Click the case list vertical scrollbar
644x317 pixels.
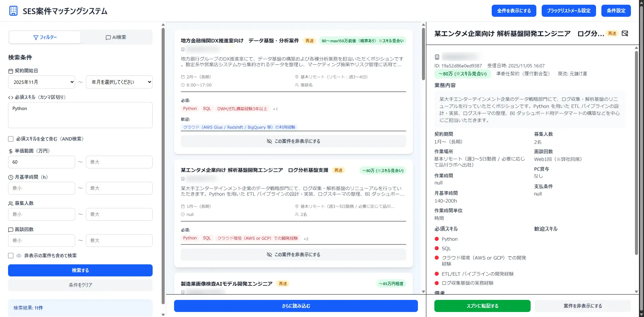pyautogui.click(x=423, y=54)
